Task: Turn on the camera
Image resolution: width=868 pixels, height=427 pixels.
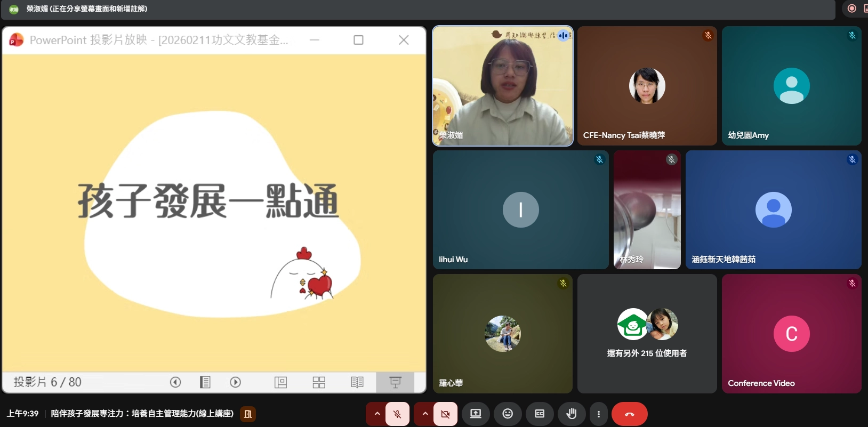Action: click(x=445, y=414)
